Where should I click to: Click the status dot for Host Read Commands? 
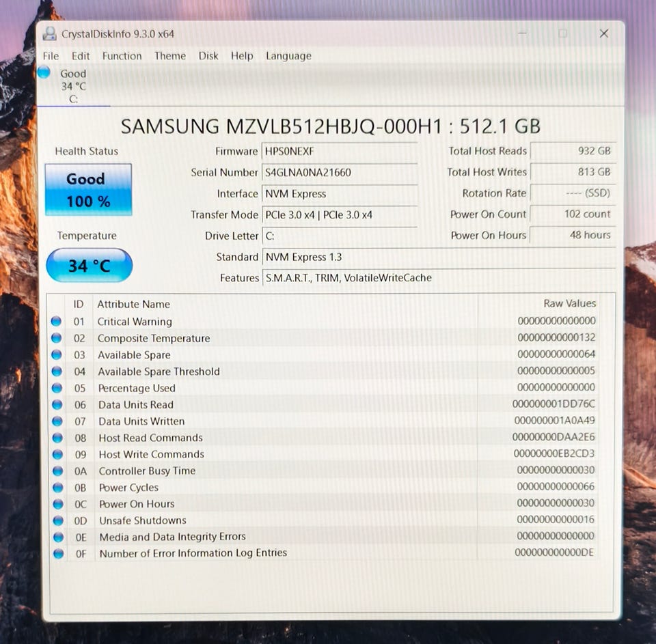(57, 438)
